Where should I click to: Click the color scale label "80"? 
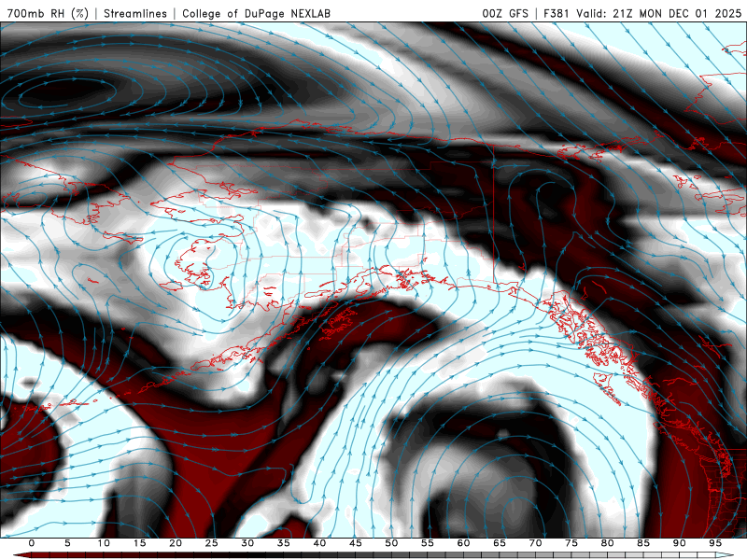point(607,543)
